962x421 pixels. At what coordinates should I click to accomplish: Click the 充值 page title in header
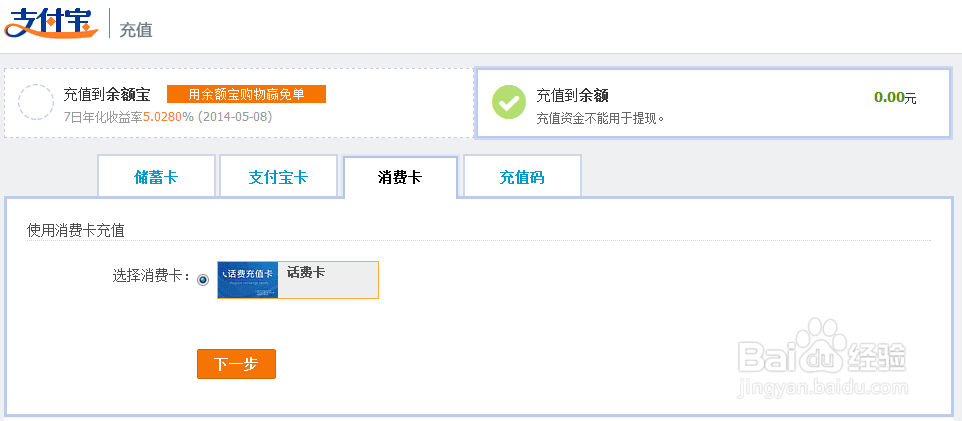click(136, 30)
